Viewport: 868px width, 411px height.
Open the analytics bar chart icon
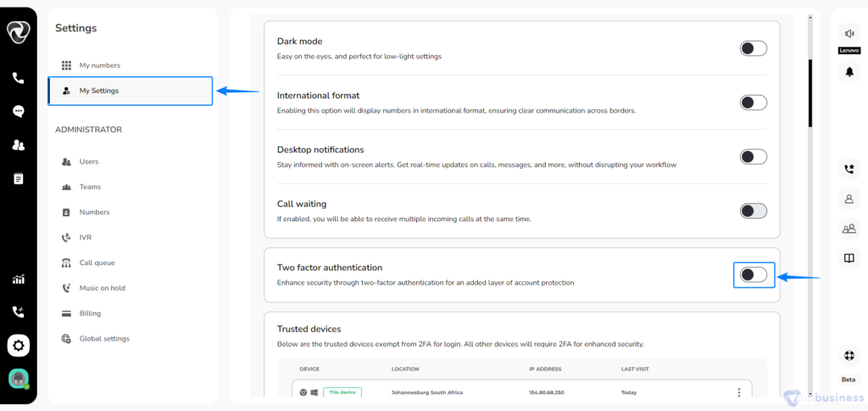pyautogui.click(x=19, y=280)
